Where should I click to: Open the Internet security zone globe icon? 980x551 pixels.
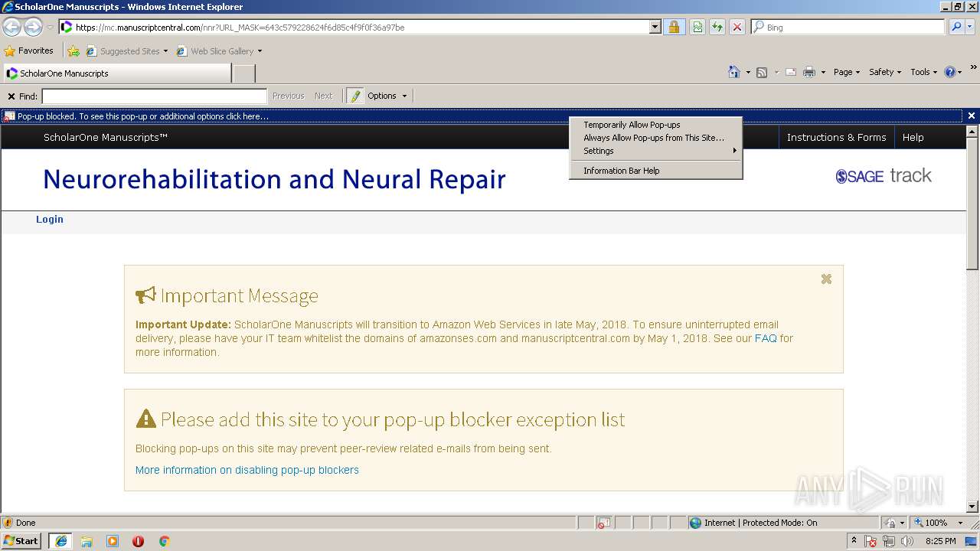(695, 523)
